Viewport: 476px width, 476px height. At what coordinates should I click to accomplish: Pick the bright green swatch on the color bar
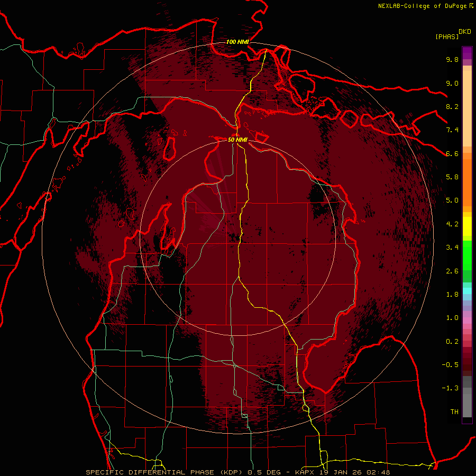pyautogui.click(x=467, y=255)
